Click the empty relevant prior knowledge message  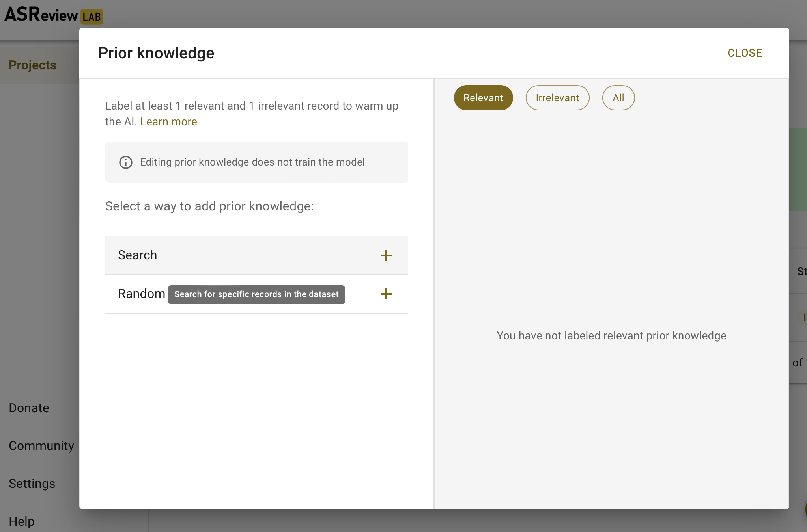coord(611,336)
